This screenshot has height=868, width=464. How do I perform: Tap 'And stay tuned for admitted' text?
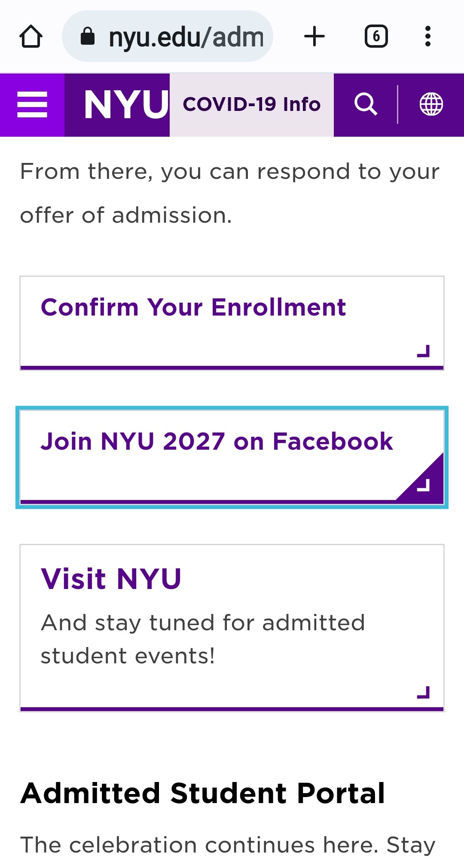click(203, 623)
